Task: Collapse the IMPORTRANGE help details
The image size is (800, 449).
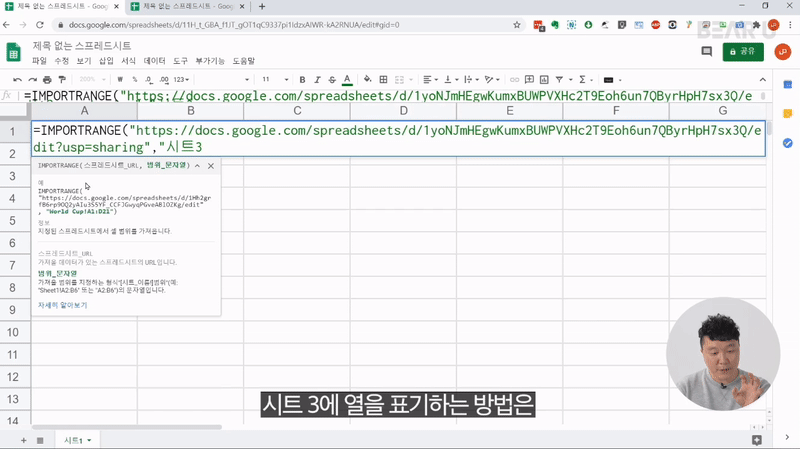Action: coord(197,166)
